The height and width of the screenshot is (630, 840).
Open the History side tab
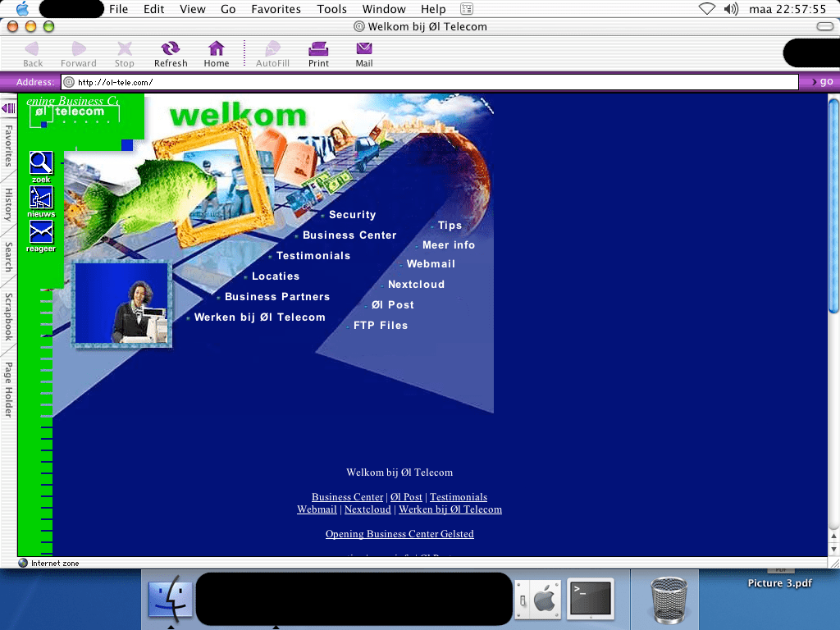[8, 205]
